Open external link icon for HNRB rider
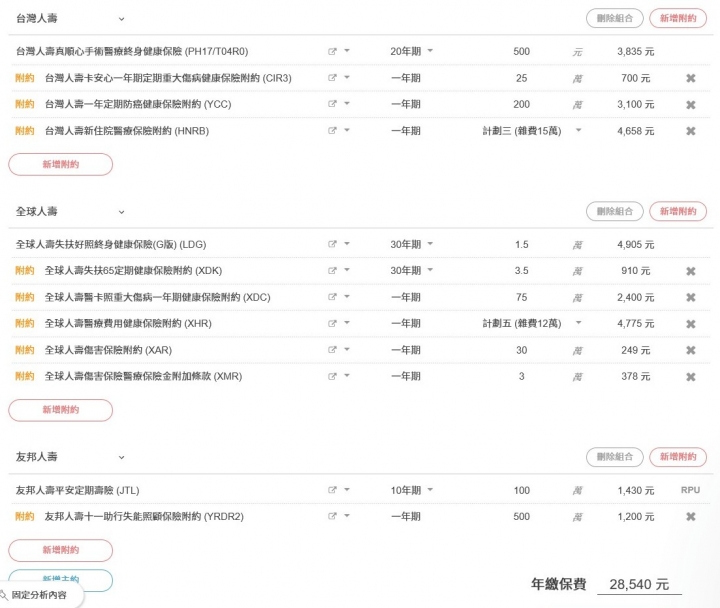The height and width of the screenshot is (608, 720). 332,131
